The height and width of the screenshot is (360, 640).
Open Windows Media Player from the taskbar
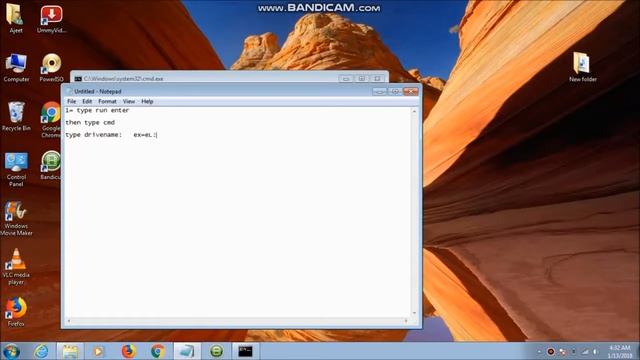(x=98, y=351)
